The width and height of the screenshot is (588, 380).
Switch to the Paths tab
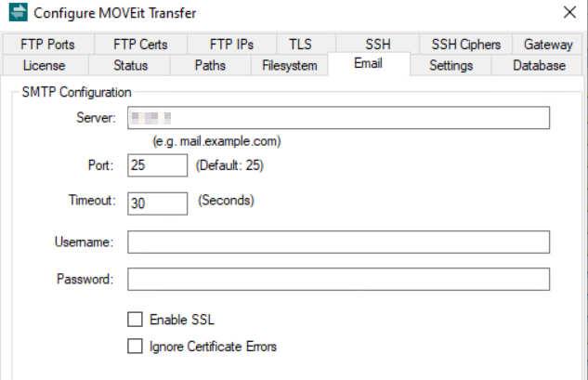pyautogui.click(x=210, y=65)
